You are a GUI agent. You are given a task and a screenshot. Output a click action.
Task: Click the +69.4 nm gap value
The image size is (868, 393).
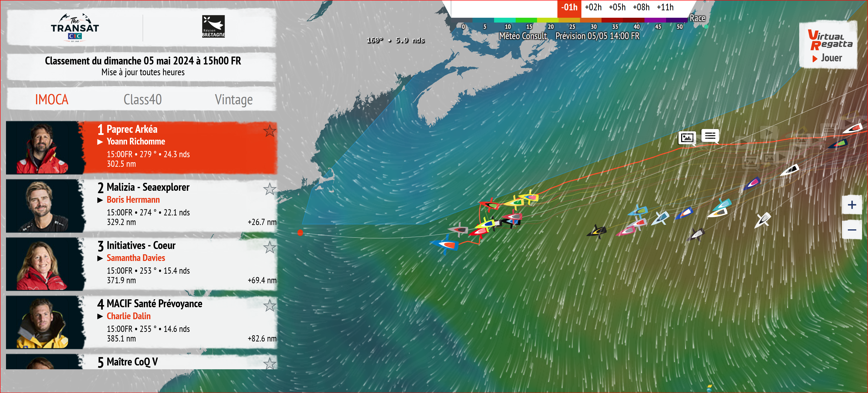tap(262, 281)
